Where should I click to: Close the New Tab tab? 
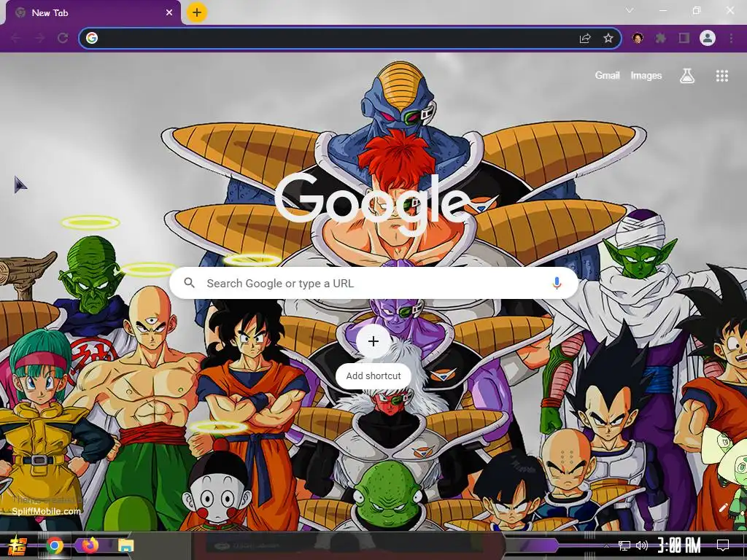coord(169,13)
